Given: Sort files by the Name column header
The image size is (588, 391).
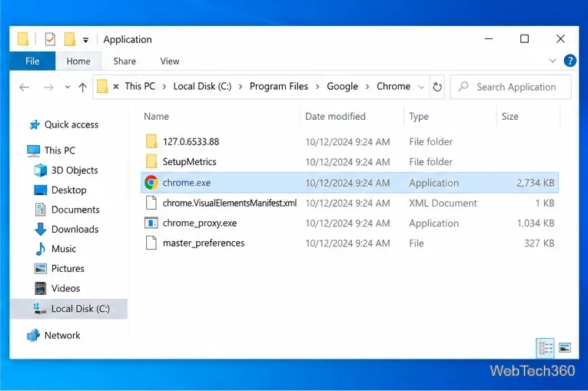Looking at the screenshot, I should tap(156, 117).
